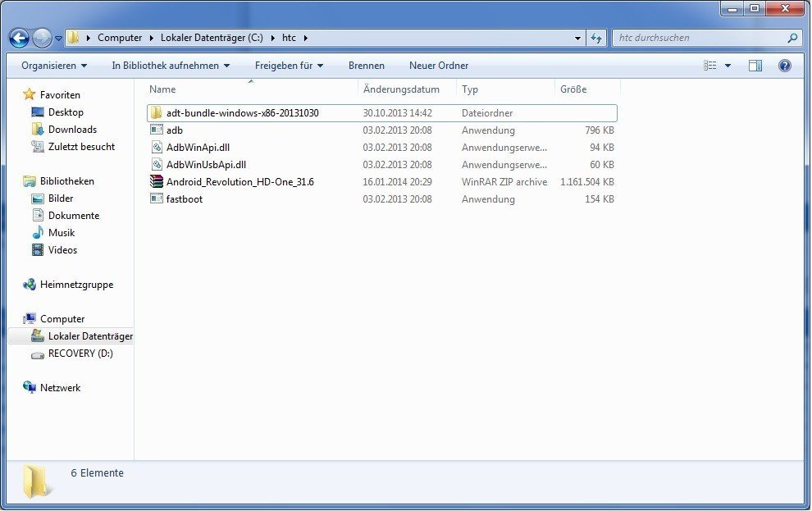The width and height of the screenshot is (812, 511).
Task: Sort by the Typ column header
Action: 470,89
